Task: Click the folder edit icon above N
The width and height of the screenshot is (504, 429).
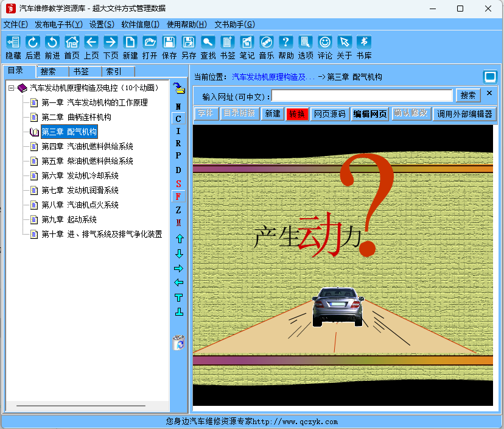Action: [179, 88]
